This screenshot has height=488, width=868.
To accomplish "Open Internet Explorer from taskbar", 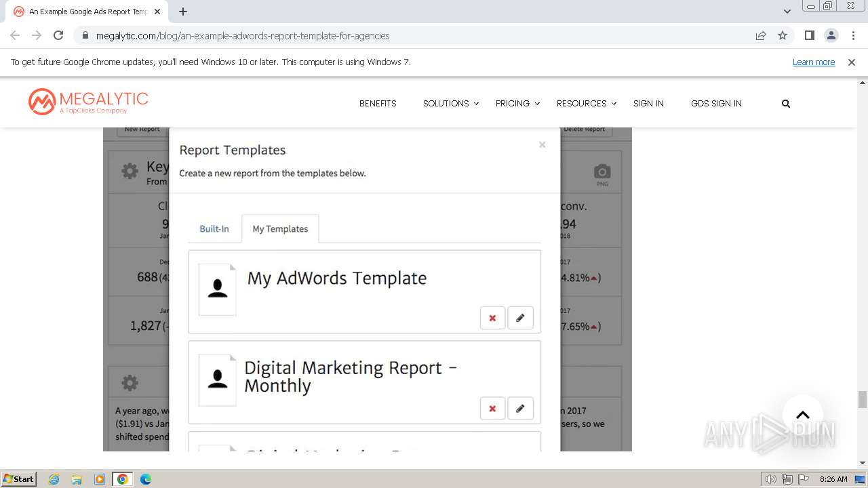I will (54, 479).
